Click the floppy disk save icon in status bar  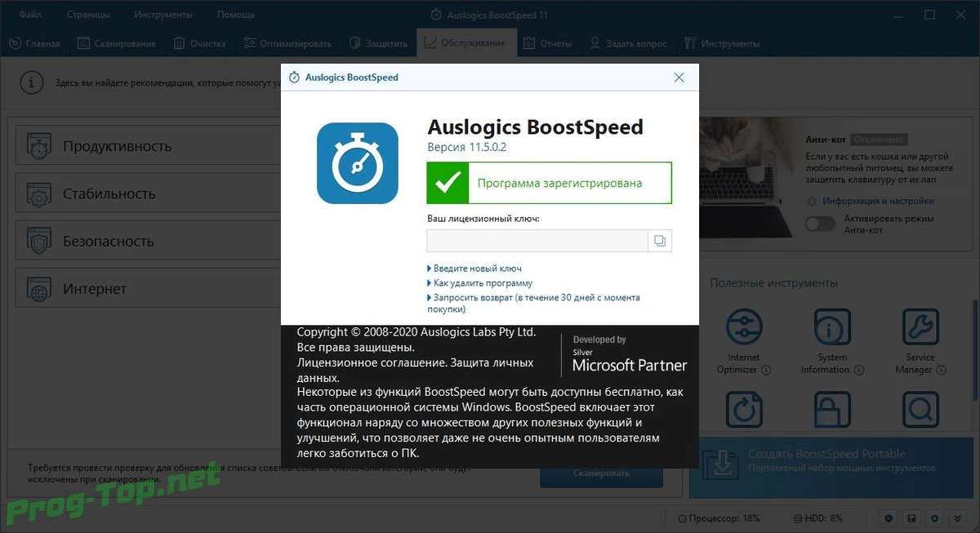click(x=912, y=518)
